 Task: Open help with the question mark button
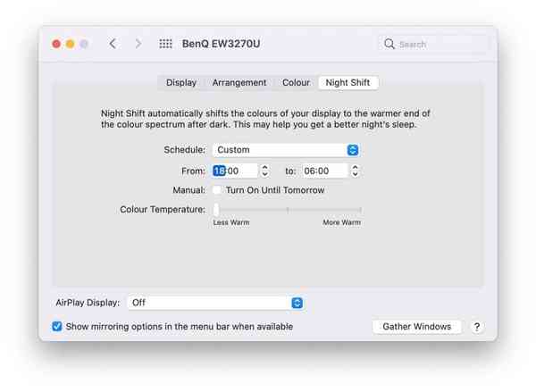476,327
